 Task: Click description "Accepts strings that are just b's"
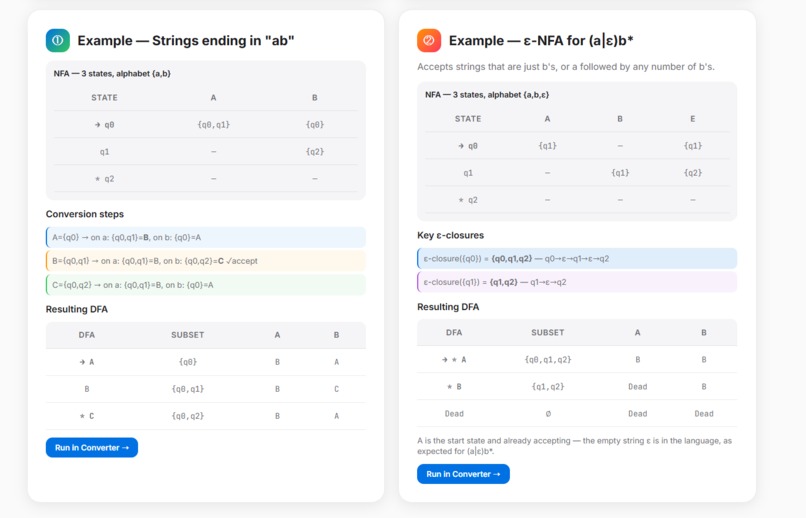[x=565, y=67]
